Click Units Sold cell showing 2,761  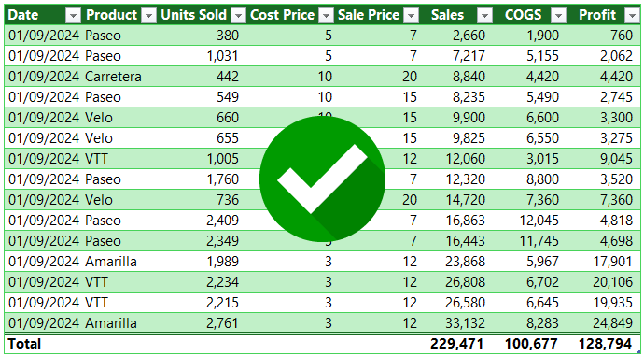(x=222, y=323)
